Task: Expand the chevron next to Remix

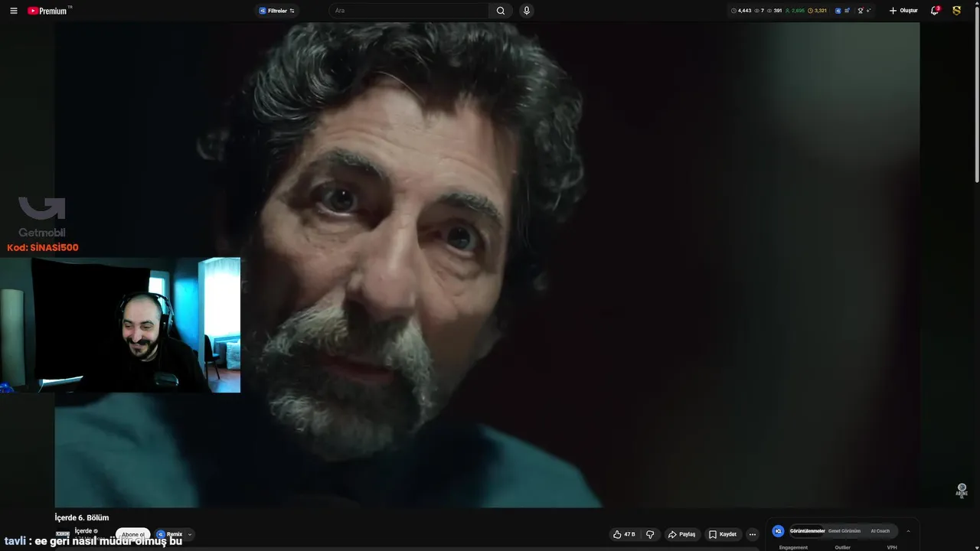Action: pyautogui.click(x=190, y=534)
